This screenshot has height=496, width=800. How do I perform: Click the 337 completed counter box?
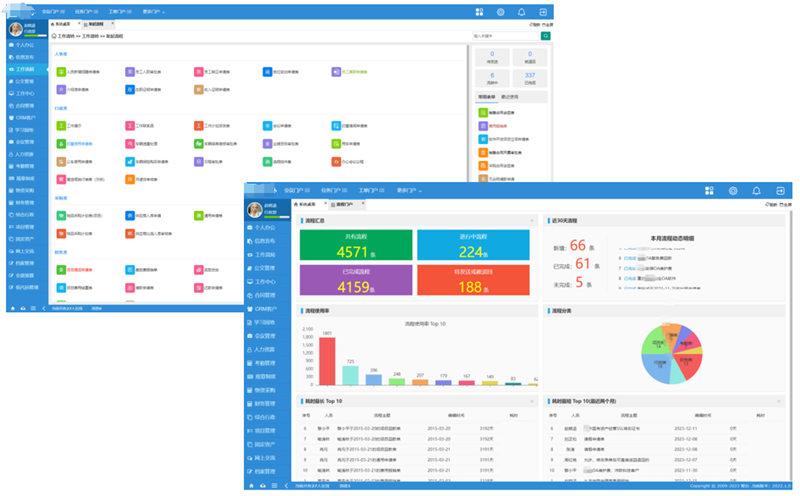click(530, 78)
